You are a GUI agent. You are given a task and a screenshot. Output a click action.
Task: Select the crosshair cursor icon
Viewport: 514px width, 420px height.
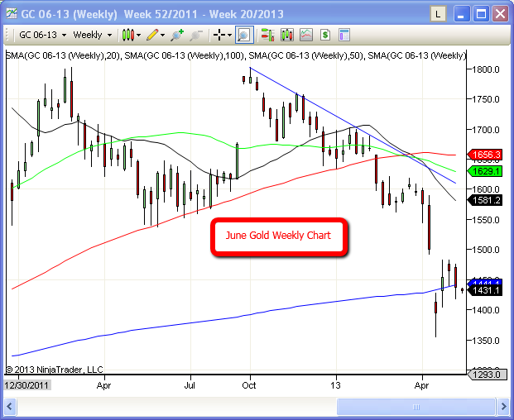click(x=219, y=35)
